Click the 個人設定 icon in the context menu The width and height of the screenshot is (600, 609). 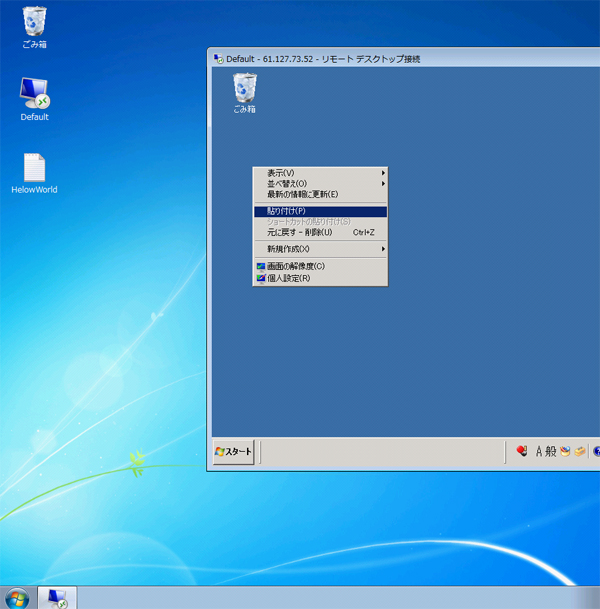[x=261, y=278]
